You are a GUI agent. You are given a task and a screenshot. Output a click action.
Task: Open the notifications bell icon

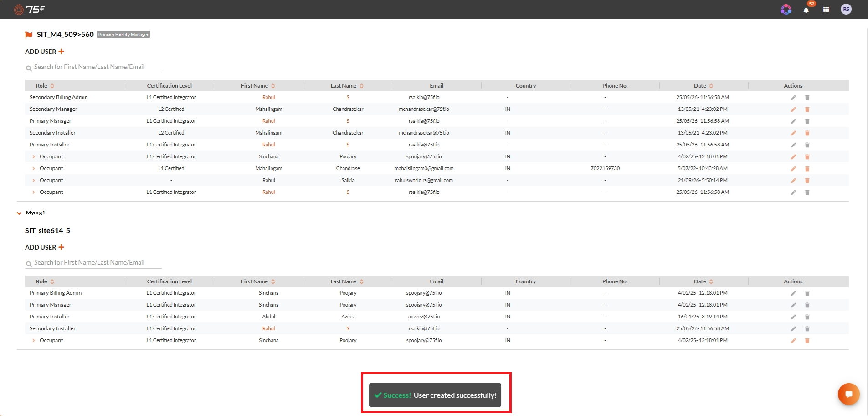pyautogui.click(x=806, y=10)
